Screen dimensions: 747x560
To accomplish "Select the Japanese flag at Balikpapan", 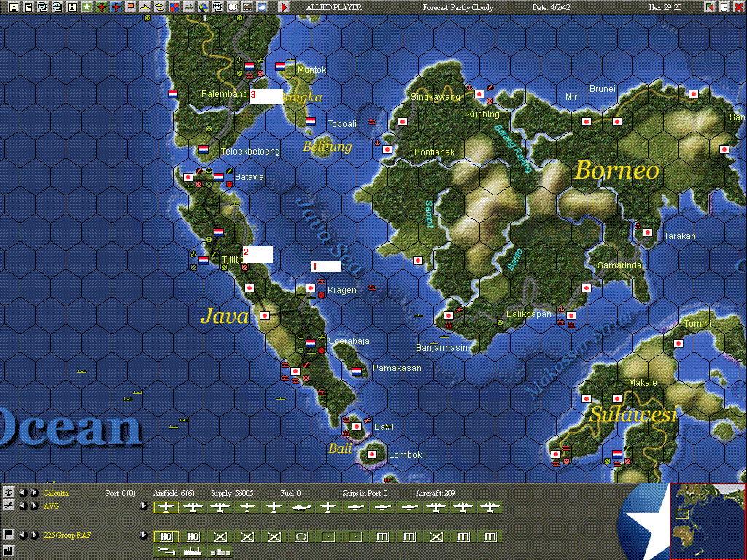I will [570, 315].
